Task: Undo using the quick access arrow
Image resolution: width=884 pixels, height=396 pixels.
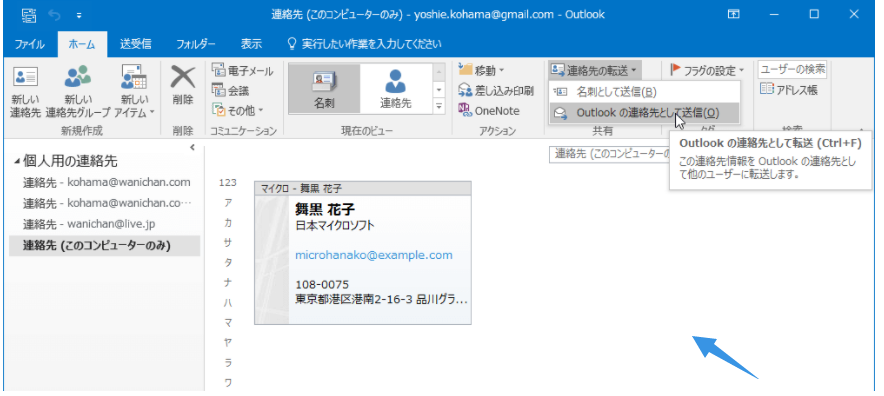Action: tap(55, 15)
